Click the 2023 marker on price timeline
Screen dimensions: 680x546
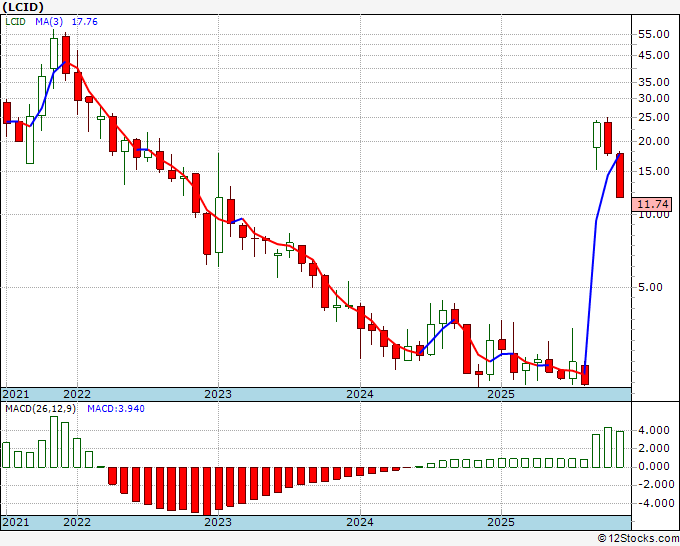pos(218,394)
